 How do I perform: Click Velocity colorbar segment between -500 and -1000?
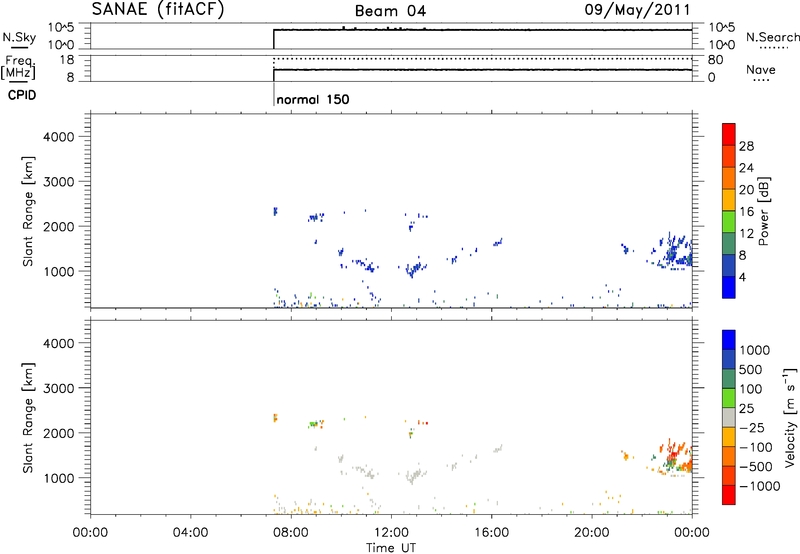point(729,475)
